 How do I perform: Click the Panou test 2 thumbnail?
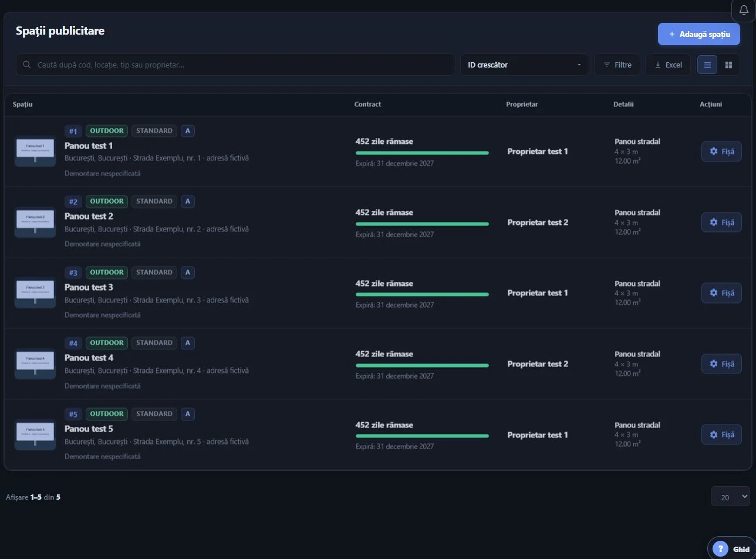click(35, 222)
